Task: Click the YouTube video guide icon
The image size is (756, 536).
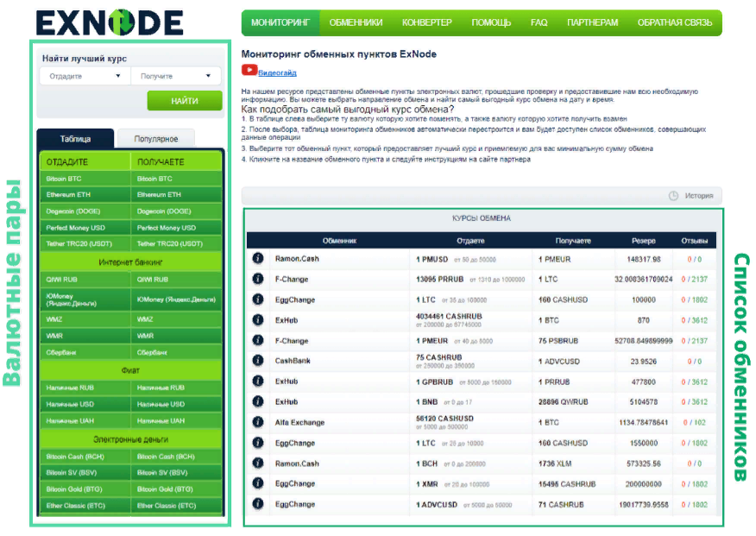Action: coord(249,72)
